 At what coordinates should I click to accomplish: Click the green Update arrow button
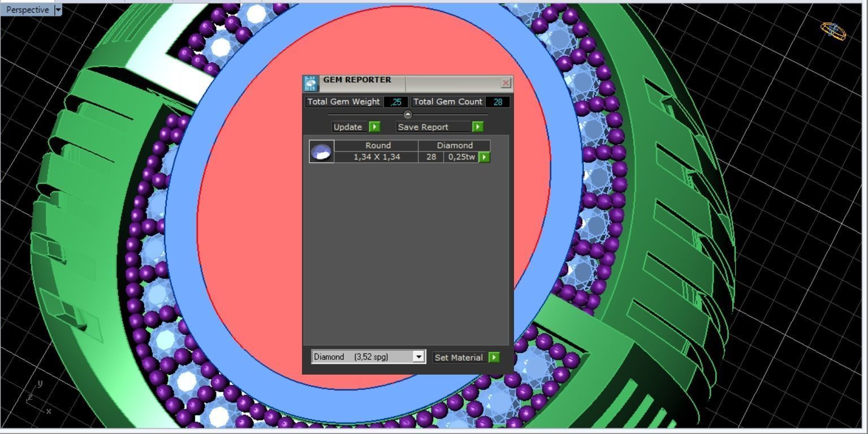[374, 127]
